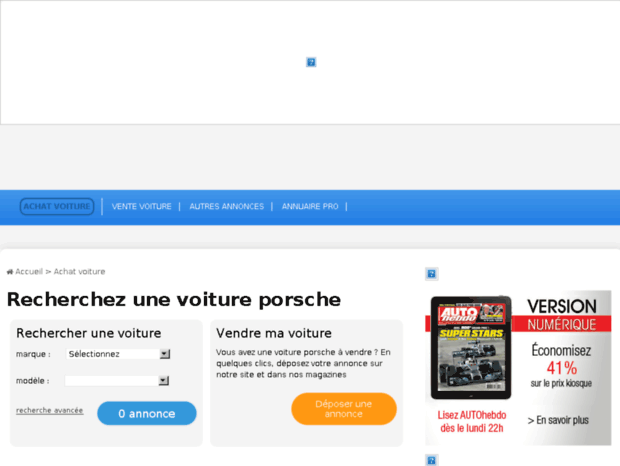Expand the modèle dropdown list
620x466 pixels.
(117, 381)
